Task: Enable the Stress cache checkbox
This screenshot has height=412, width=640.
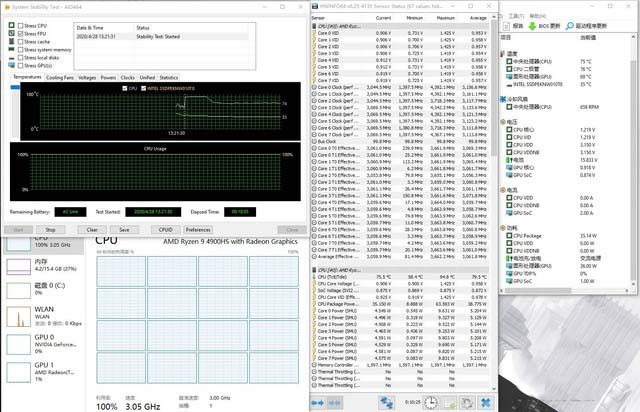Action: [x=20, y=42]
